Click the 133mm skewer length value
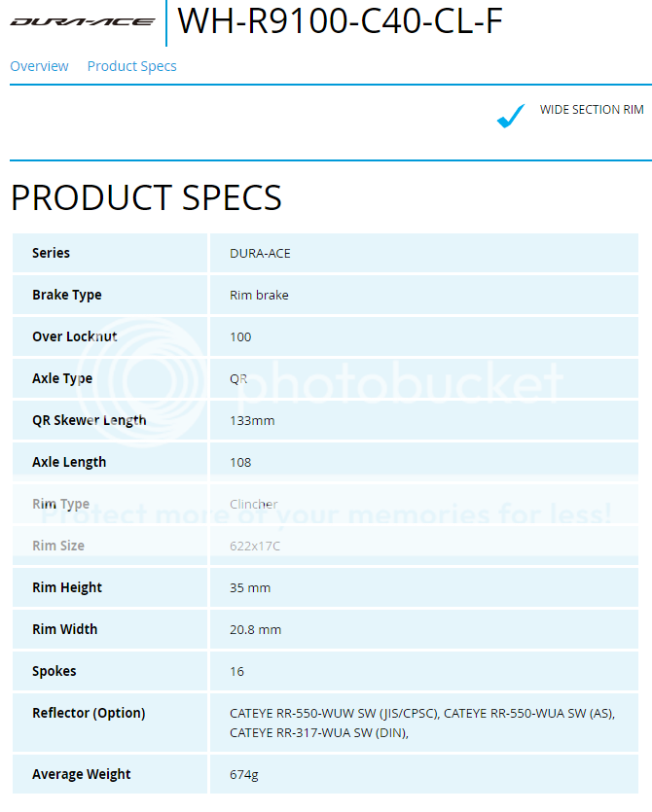 253,420
